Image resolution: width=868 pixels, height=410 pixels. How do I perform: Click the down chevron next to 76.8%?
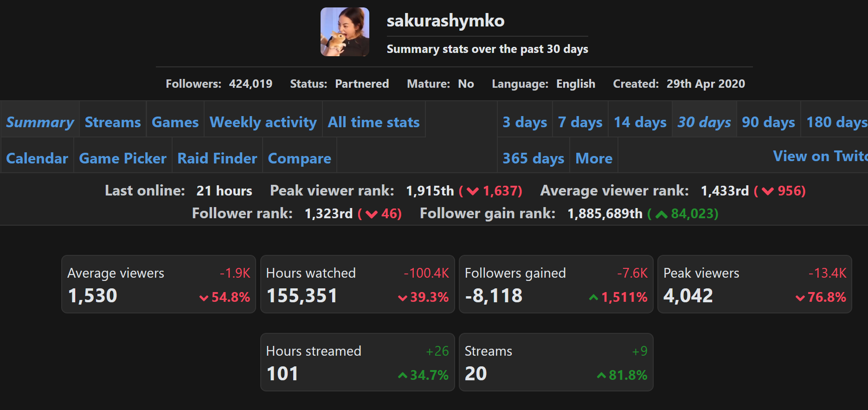click(800, 298)
